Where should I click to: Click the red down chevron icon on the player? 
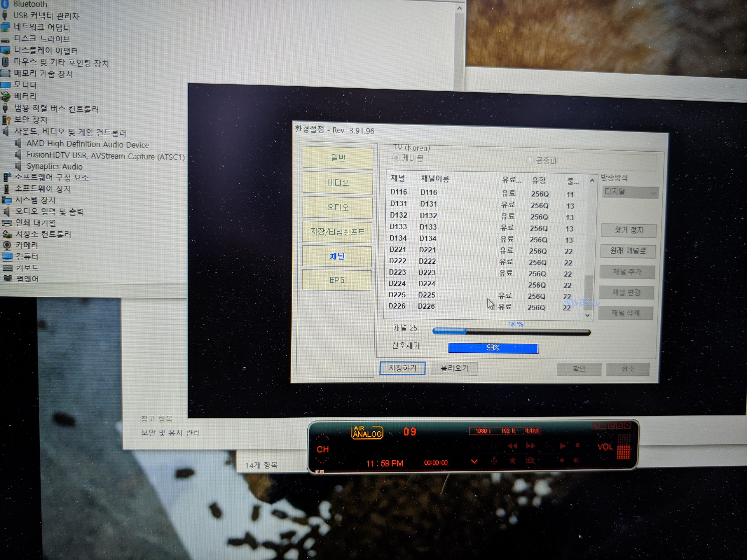point(474,461)
